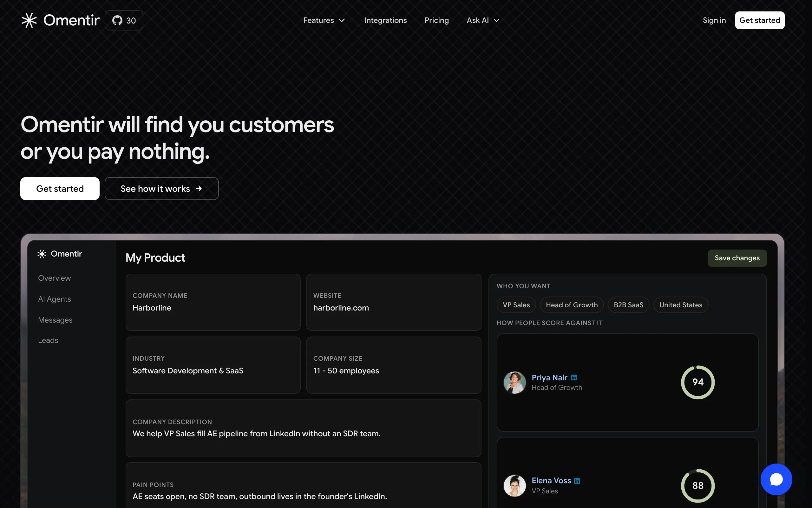The width and height of the screenshot is (812, 508).
Task: Click Get started in the top navigation
Action: coord(760,20)
